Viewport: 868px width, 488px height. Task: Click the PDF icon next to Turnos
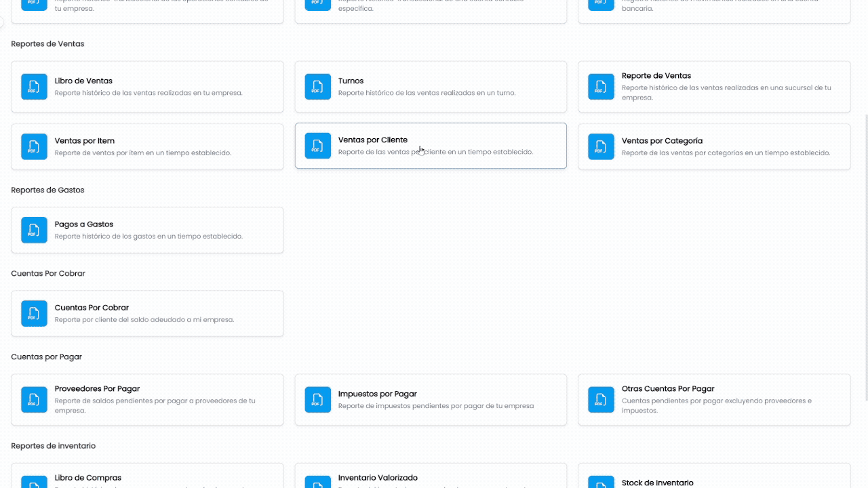[317, 87]
